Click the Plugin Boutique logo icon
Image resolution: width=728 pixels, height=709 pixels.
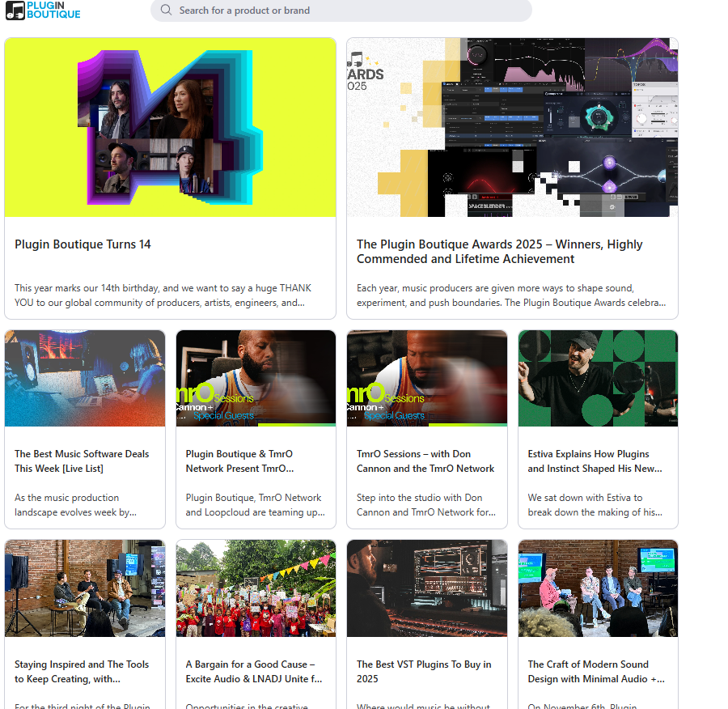tap(15, 10)
